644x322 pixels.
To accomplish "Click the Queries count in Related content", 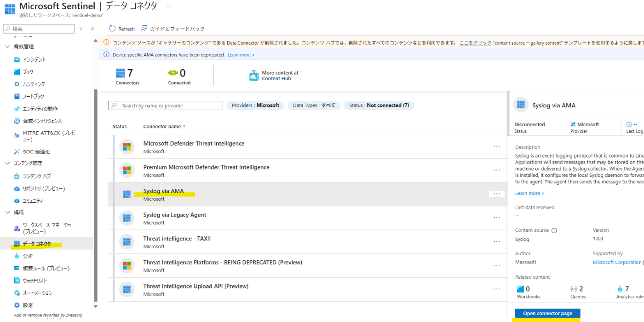I will tap(578, 292).
